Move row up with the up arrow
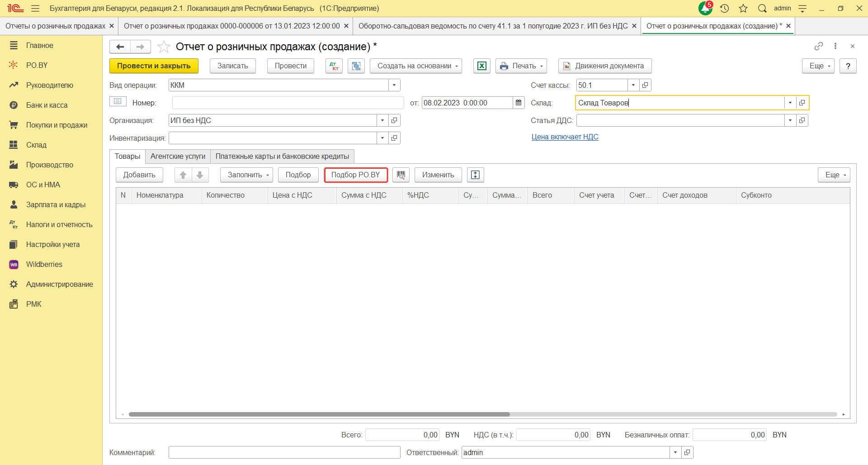This screenshot has width=868, height=465. point(183,175)
